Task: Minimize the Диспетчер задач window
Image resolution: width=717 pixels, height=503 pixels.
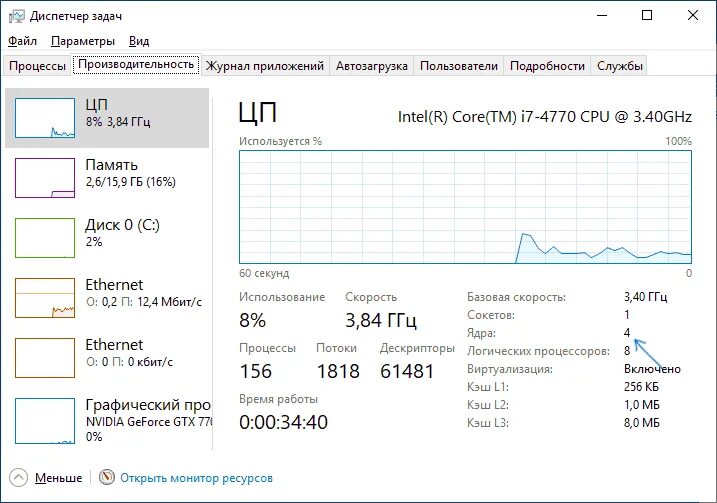Action: [x=602, y=16]
